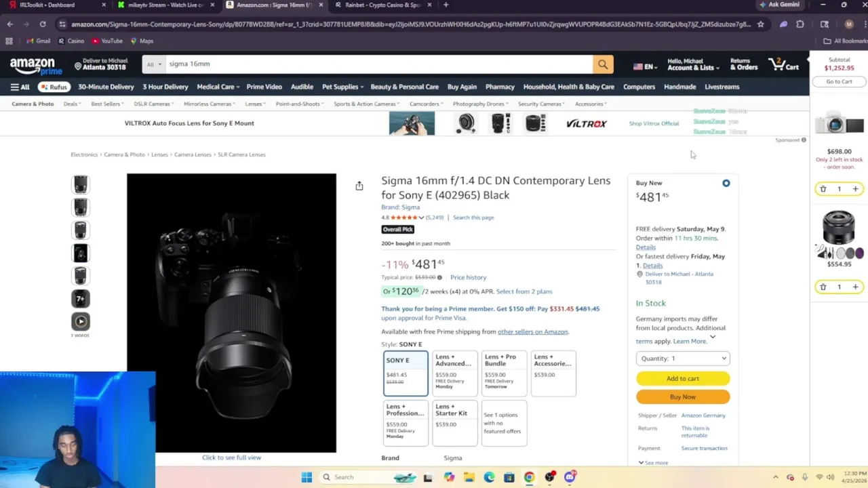Open the Quantity dropdown
The image size is (868, 488).
(683, 359)
